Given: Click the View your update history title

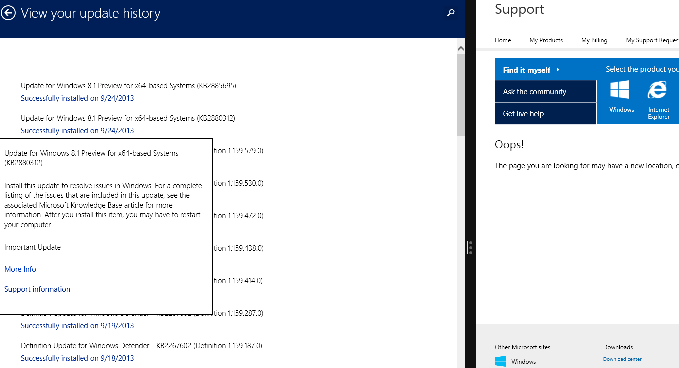Looking at the screenshot, I should pos(91,13).
